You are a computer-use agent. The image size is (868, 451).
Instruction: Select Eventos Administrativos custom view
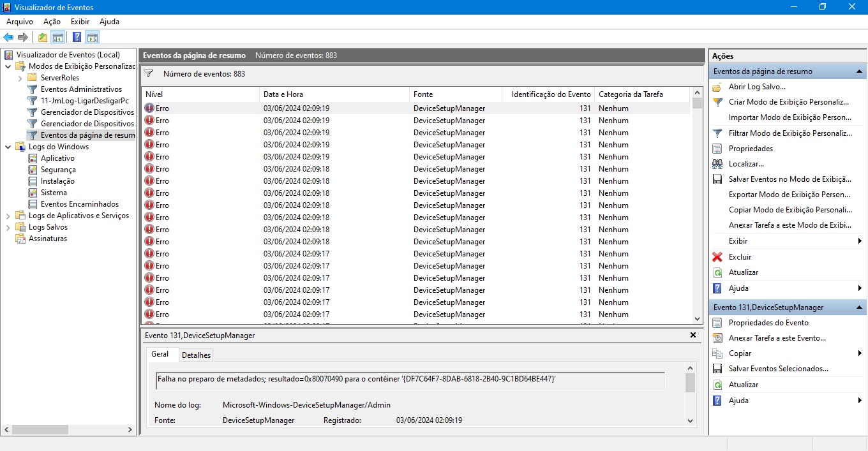(81, 89)
